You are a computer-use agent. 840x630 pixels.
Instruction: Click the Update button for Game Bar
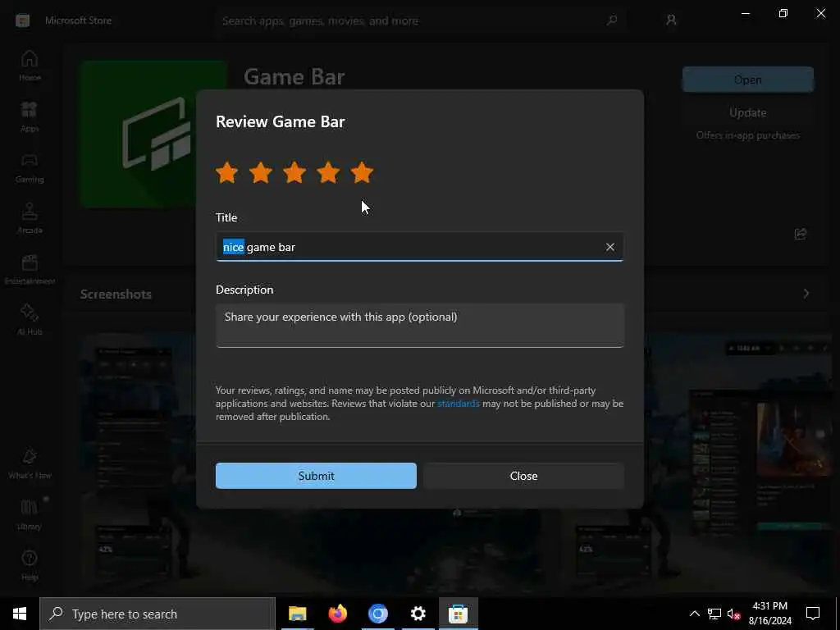pos(748,113)
